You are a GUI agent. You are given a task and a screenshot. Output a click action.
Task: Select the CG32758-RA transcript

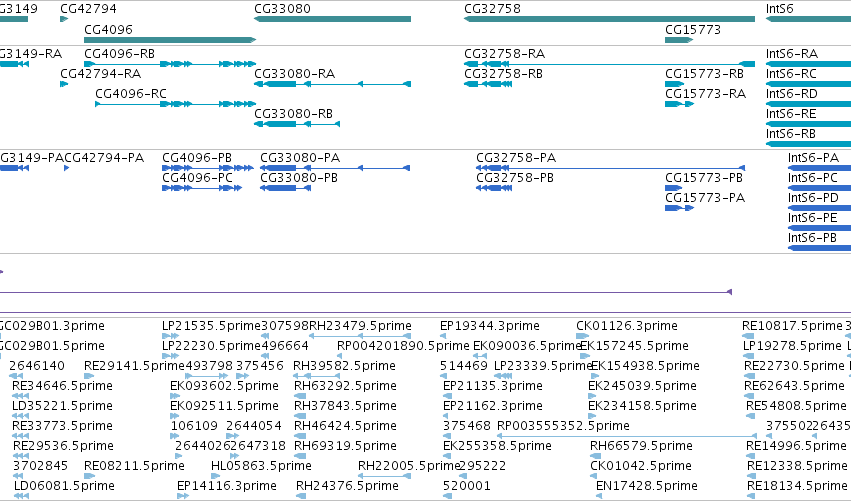point(609,64)
